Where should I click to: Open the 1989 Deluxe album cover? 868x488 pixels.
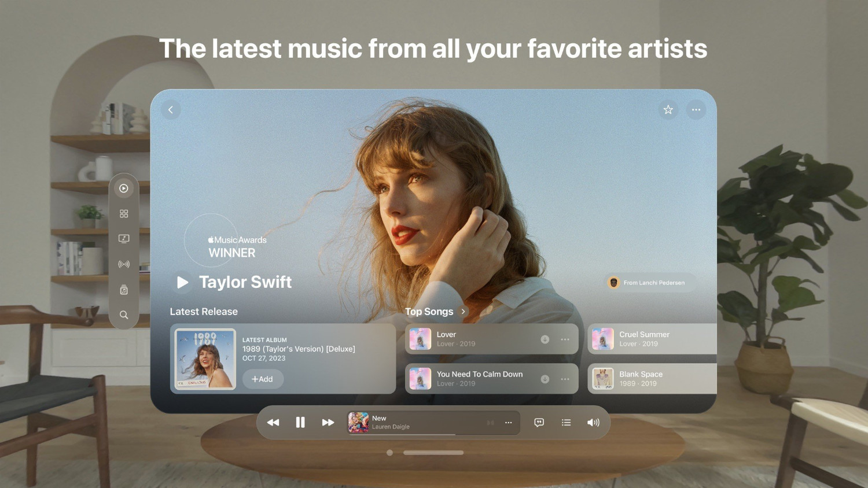pos(205,359)
